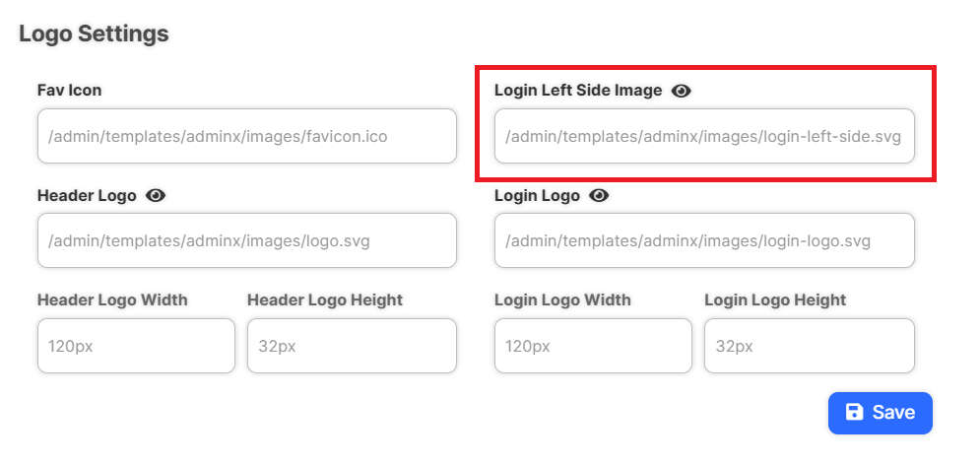Click the Fav Icon label
Viewport: 980px width, 465px height.
(x=69, y=91)
